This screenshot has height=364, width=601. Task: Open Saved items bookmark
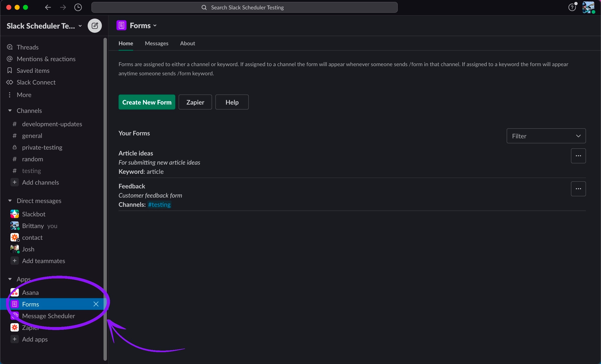[x=33, y=71]
